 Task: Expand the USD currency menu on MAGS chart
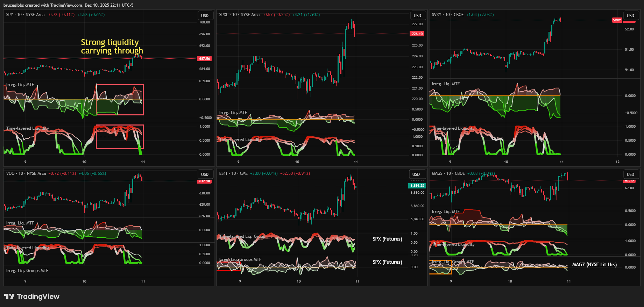point(630,174)
